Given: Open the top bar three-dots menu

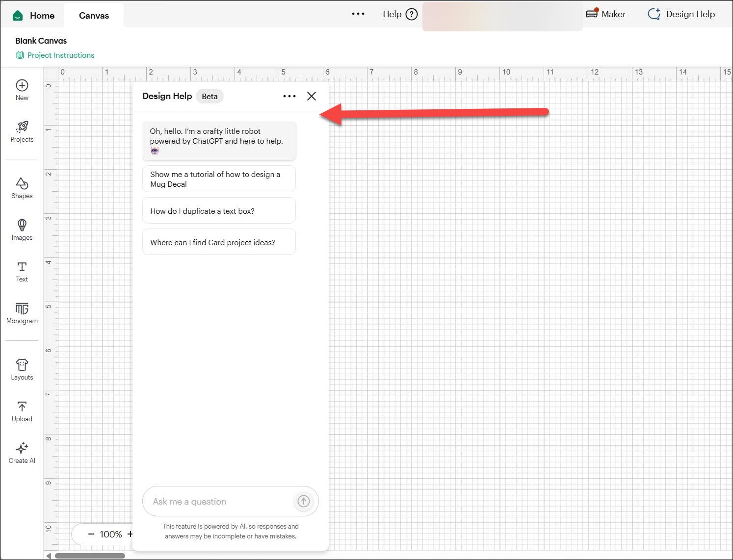Looking at the screenshot, I should (x=358, y=14).
